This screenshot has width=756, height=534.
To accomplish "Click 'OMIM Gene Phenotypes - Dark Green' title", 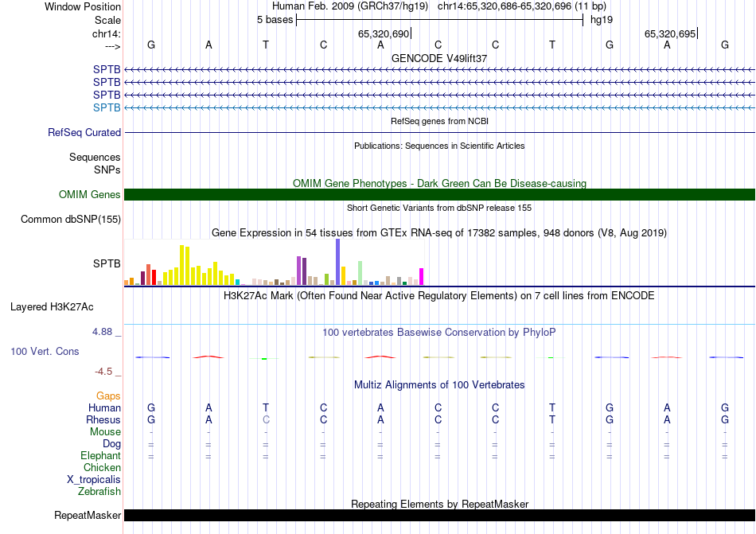I will click(x=439, y=183).
